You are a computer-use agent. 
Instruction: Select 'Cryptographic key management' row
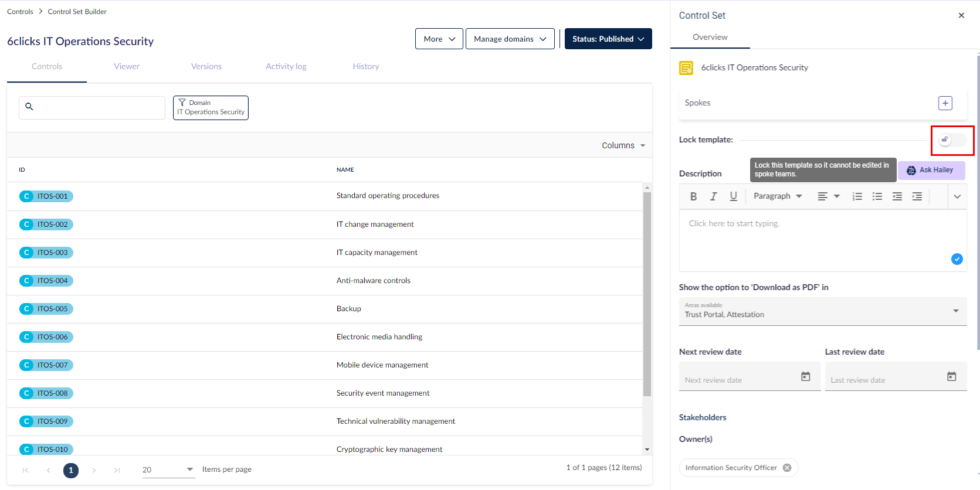(325, 447)
